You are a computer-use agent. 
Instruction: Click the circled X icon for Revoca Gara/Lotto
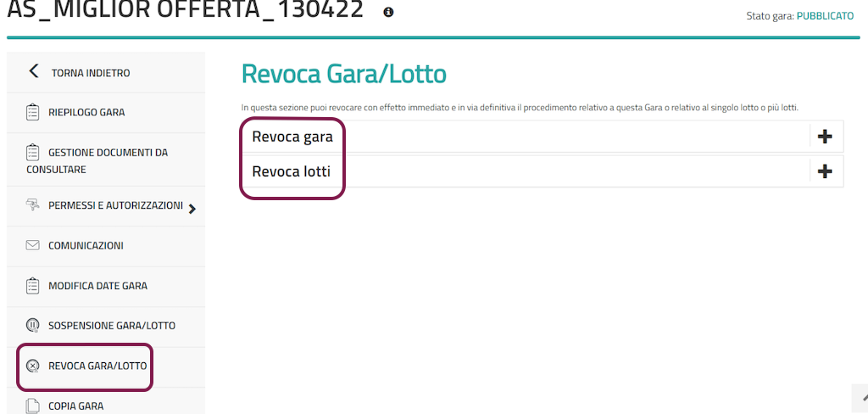(x=33, y=366)
